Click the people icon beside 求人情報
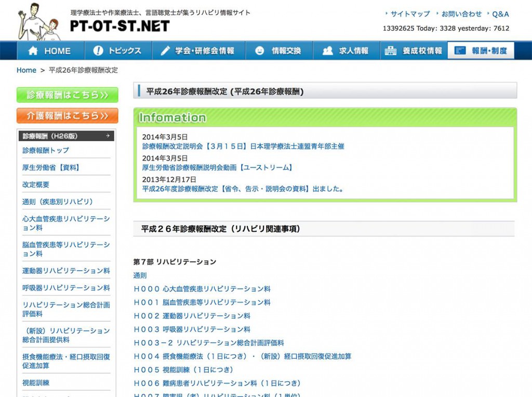The width and height of the screenshot is (532, 397). click(x=327, y=51)
